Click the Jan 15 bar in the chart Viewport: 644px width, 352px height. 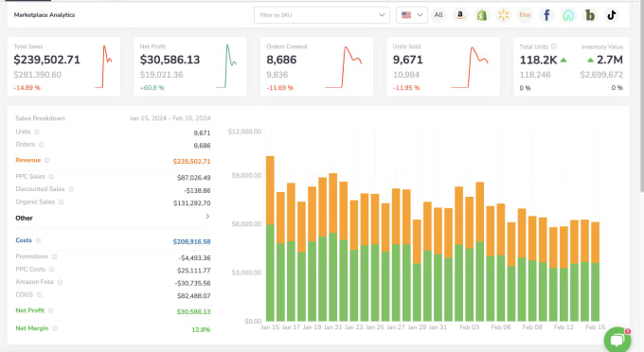tap(270, 238)
